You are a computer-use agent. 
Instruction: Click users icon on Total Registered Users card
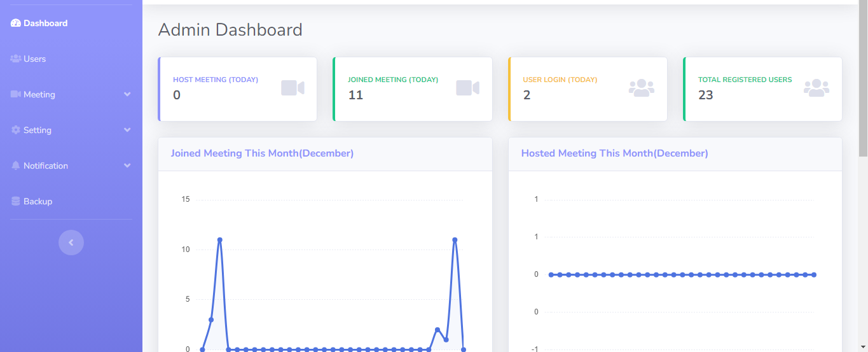[816, 88]
